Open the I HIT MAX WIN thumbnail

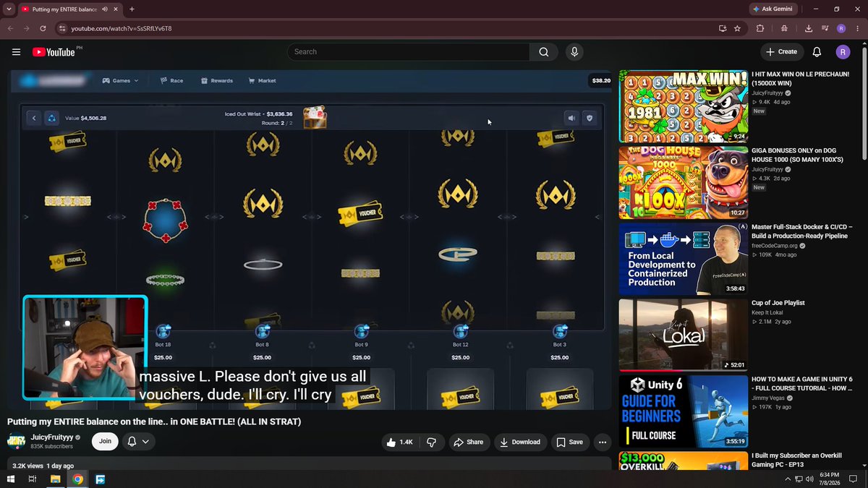(684, 106)
